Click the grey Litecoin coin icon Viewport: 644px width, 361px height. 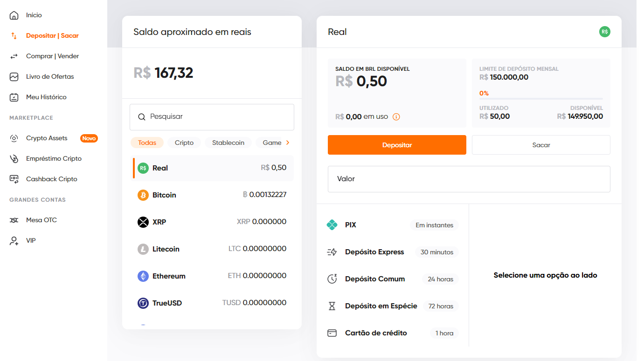pyautogui.click(x=143, y=249)
